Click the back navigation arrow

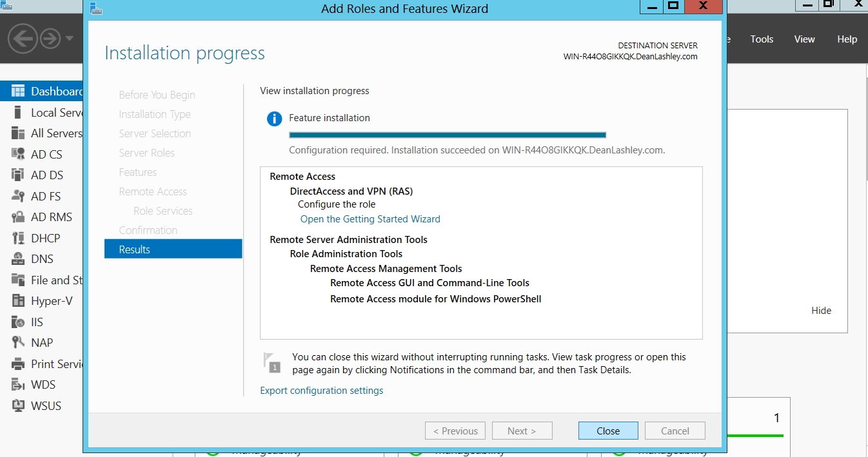click(x=22, y=39)
